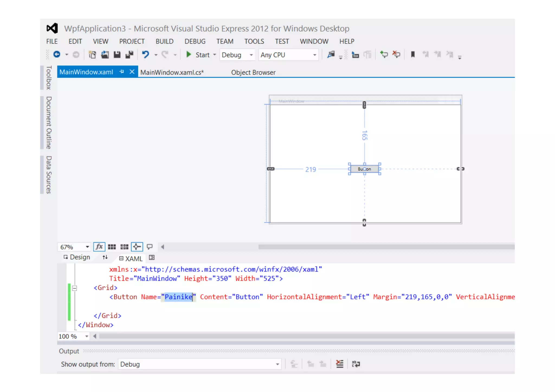
Task: Click the Open File toolbar icon
Action: tap(105, 55)
